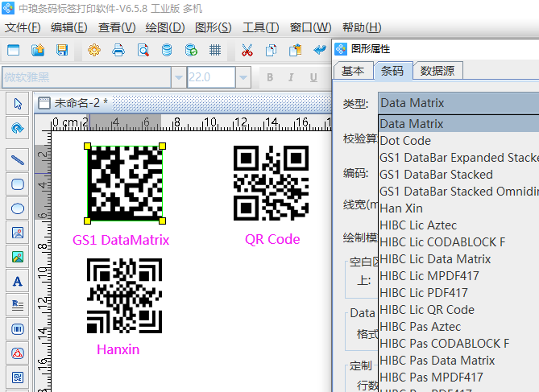Image resolution: width=539 pixels, height=392 pixels.
Task: Toggle the grid display icon
Action: pos(215,51)
